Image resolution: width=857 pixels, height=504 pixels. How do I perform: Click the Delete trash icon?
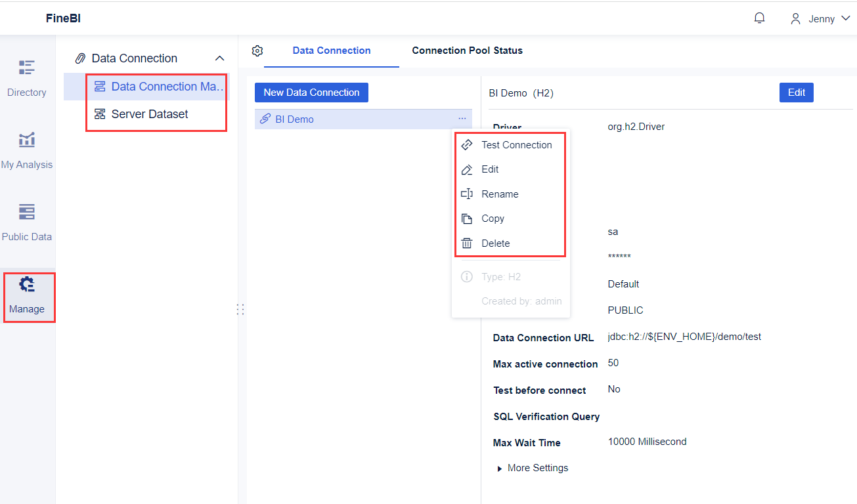(x=466, y=243)
